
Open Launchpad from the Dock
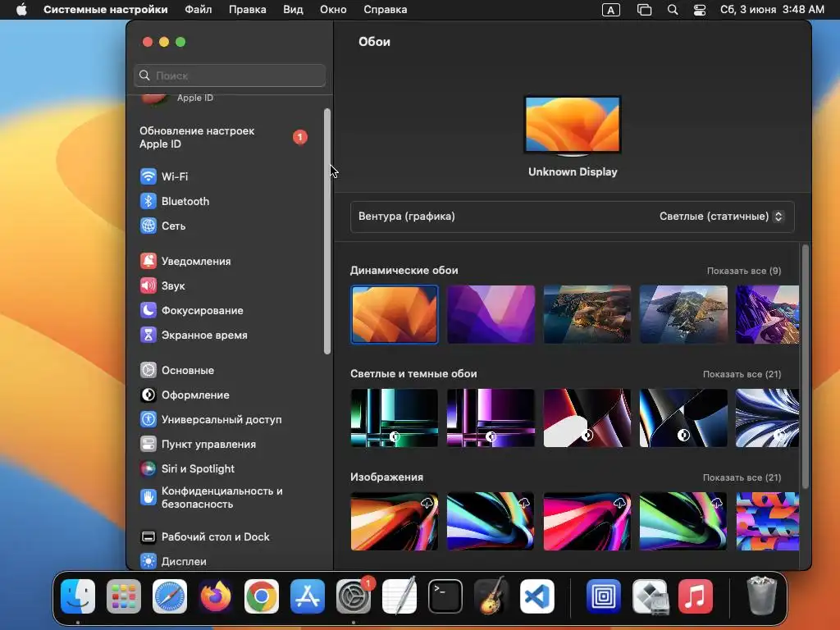coord(124,596)
